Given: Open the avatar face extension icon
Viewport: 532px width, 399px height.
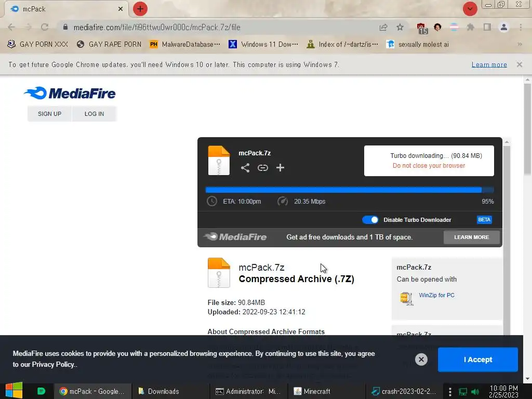Looking at the screenshot, I should [437, 27].
